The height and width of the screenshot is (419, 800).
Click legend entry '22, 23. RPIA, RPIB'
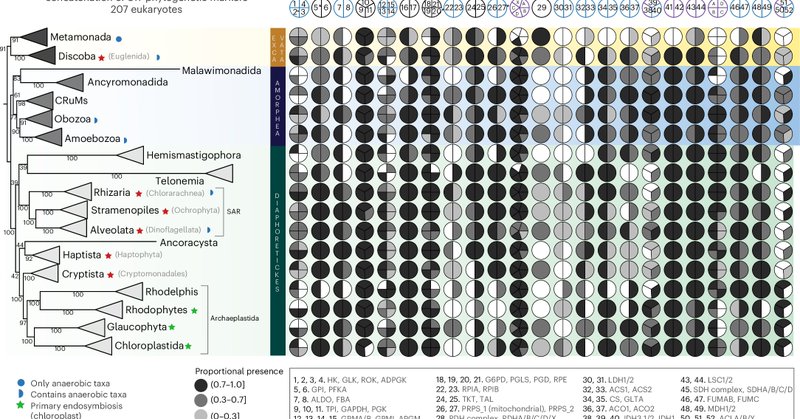pos(467,389)
